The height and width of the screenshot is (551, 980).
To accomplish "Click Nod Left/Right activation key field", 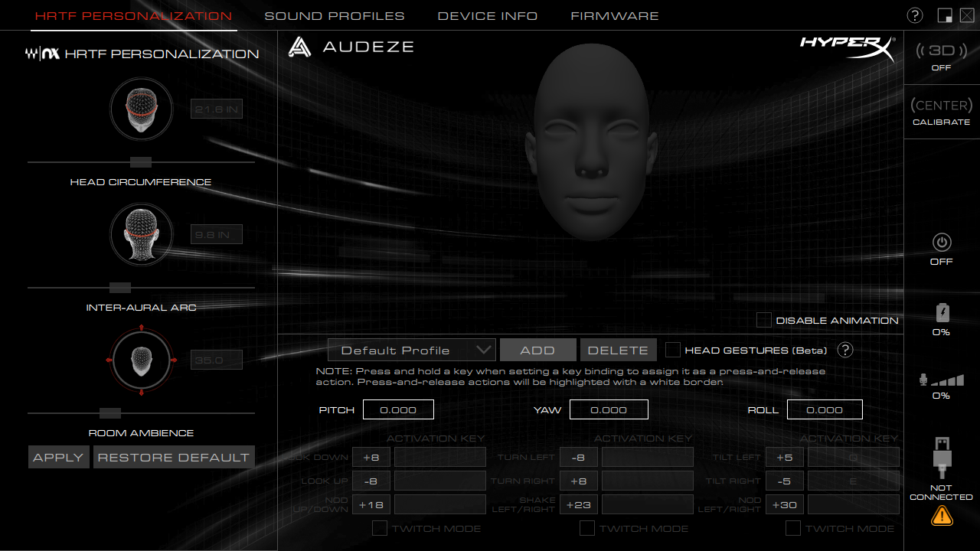I will point(854,504).
